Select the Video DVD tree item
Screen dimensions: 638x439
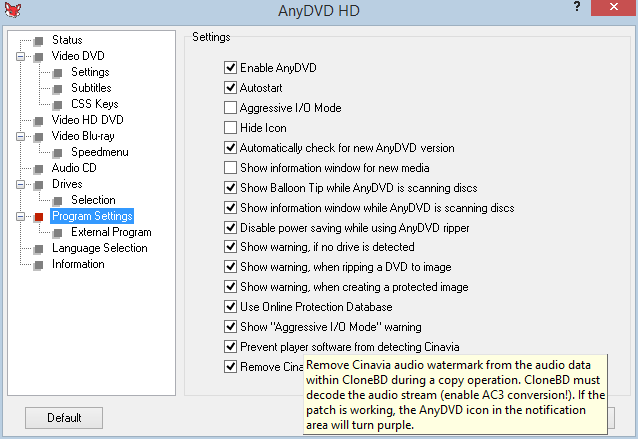point(78,56)
